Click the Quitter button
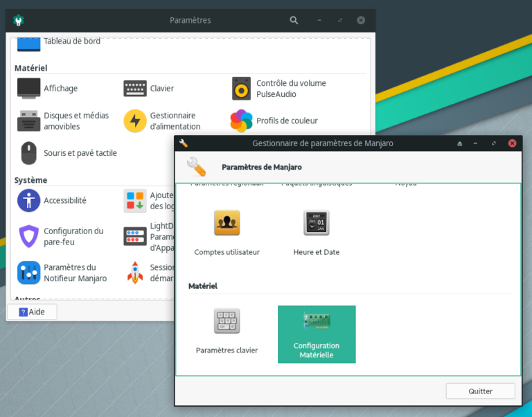 coord(480,391)
